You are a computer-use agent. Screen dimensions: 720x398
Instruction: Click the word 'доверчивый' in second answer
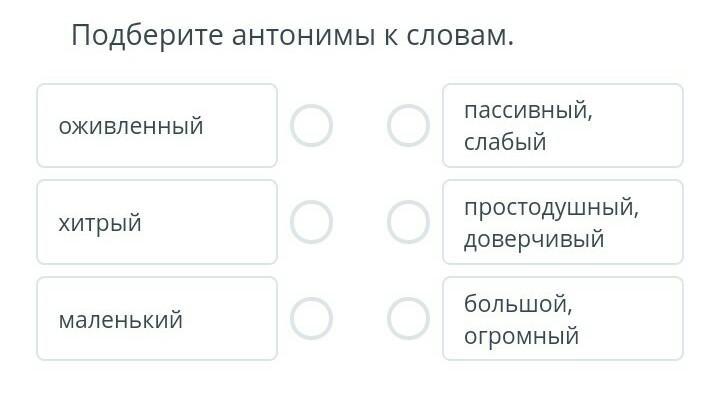point(534,240)
